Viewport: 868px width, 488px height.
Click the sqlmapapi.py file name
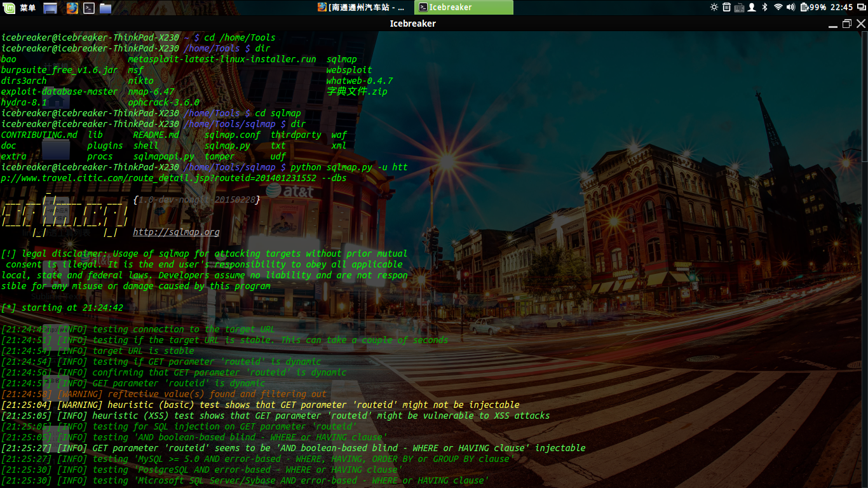coord(164,156)
